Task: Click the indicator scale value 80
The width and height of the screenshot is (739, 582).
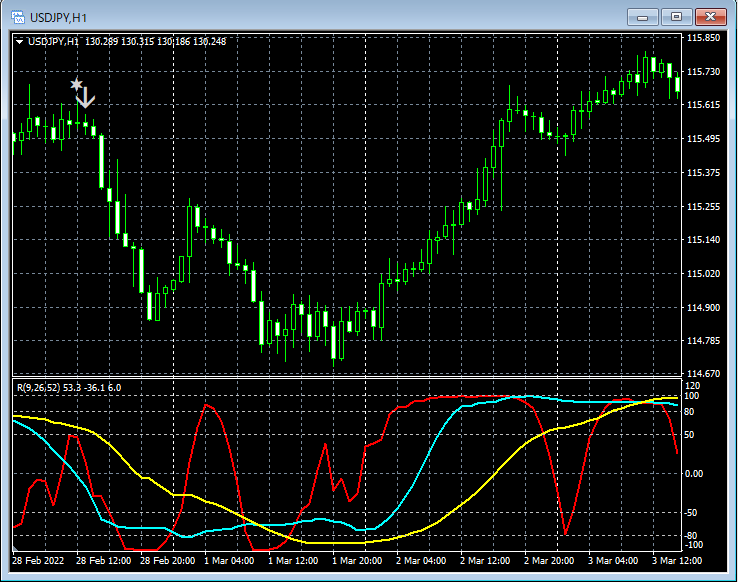Action: click(689, 412)
